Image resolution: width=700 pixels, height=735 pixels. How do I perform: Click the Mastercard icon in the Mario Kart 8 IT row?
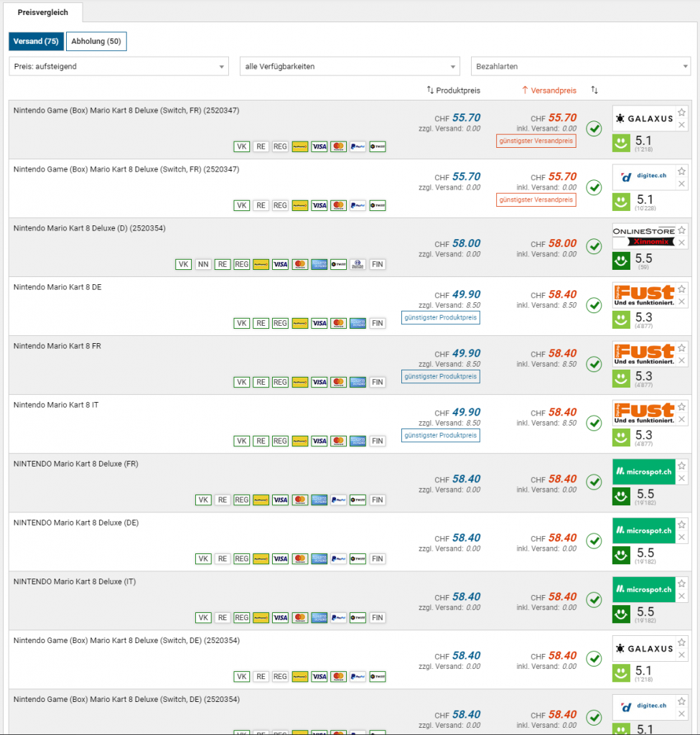pos(338,441)
